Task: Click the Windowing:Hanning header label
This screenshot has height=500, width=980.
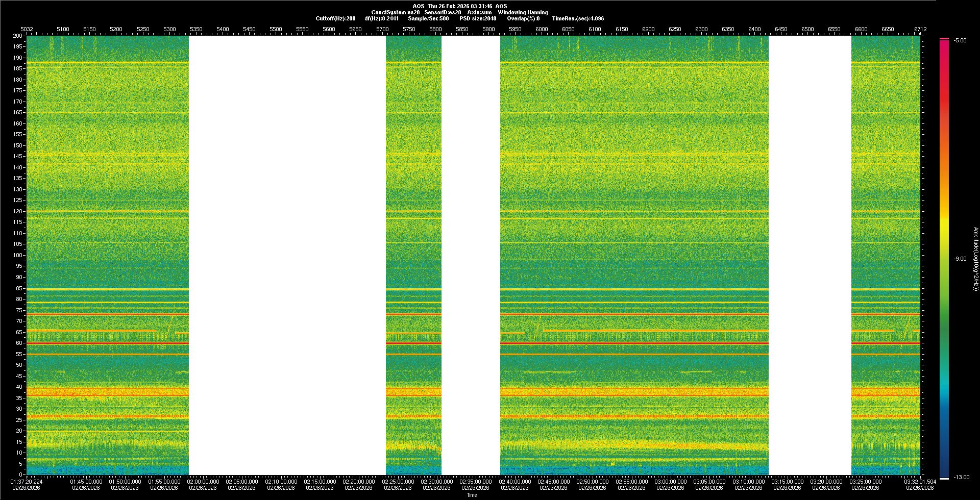Action: click(x=523, y=12)
